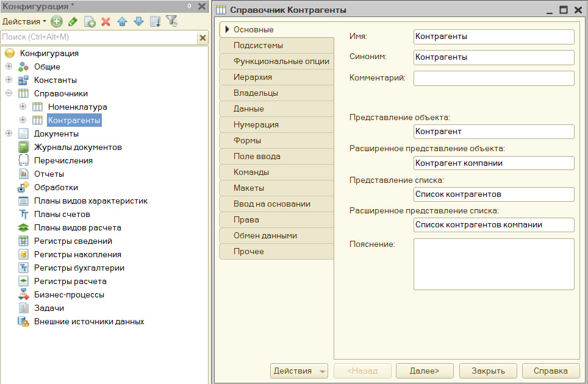Expand the Общие tree node
The image size is (588, 384).
coord(9,66)
